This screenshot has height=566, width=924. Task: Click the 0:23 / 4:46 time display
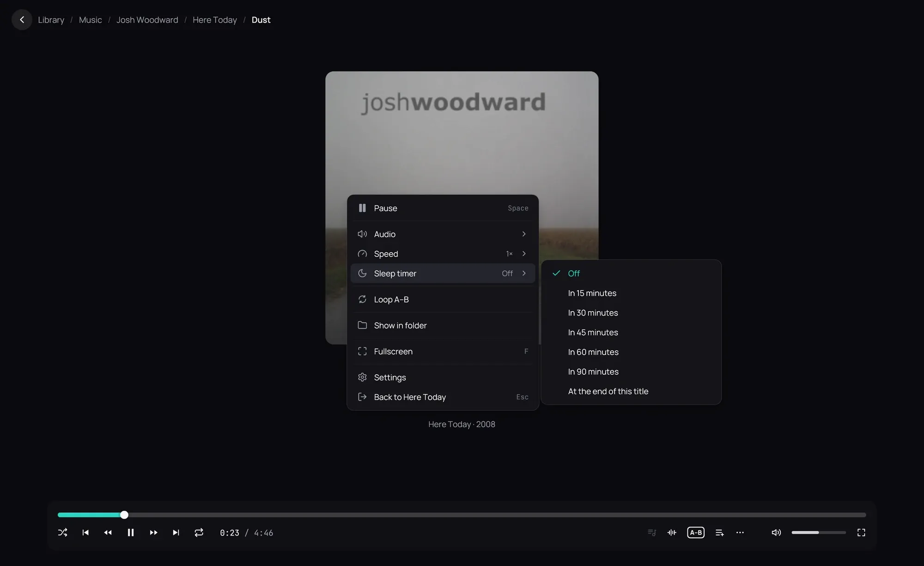click(x=246, y=533)
